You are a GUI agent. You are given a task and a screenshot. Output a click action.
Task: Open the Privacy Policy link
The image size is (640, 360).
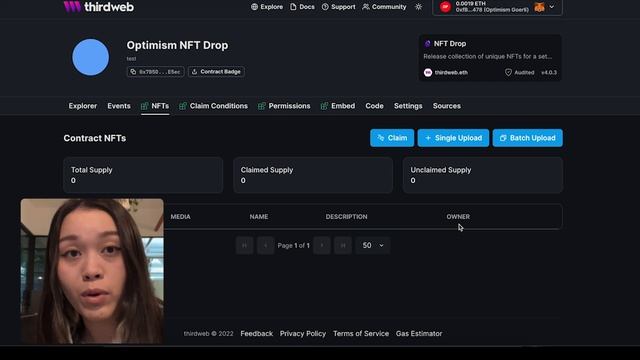point(303,333)
